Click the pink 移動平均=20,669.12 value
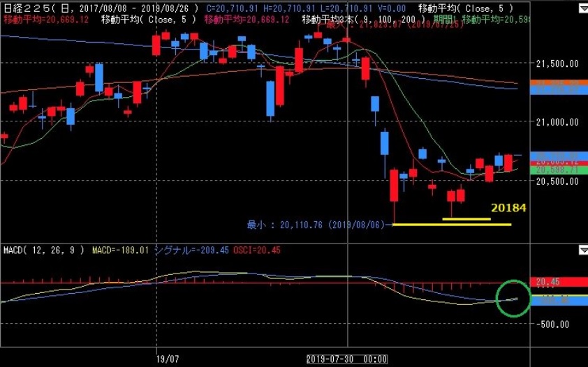 coord(247,20)
